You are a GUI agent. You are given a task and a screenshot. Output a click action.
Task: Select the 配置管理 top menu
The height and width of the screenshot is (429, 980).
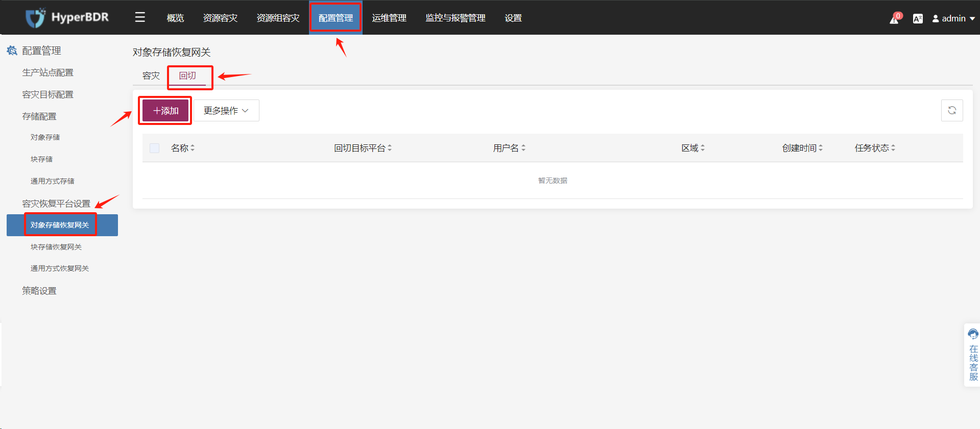pos(336,18)
